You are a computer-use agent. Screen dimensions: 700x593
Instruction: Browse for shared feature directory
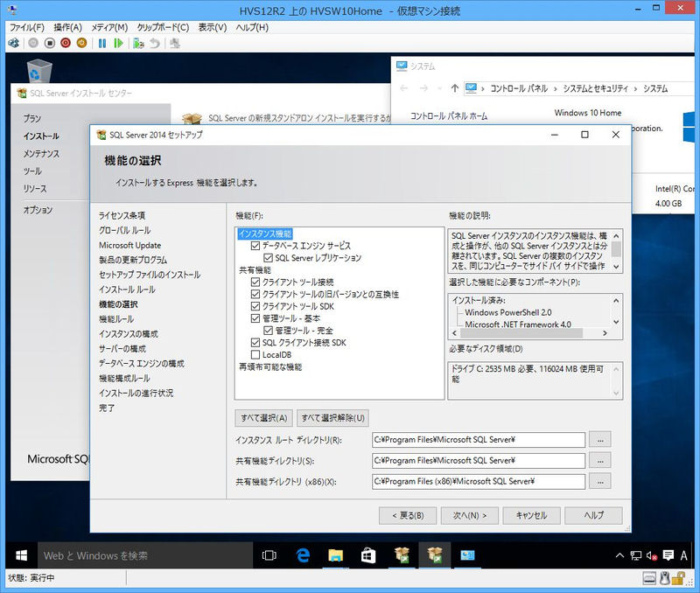coord(600,460)
